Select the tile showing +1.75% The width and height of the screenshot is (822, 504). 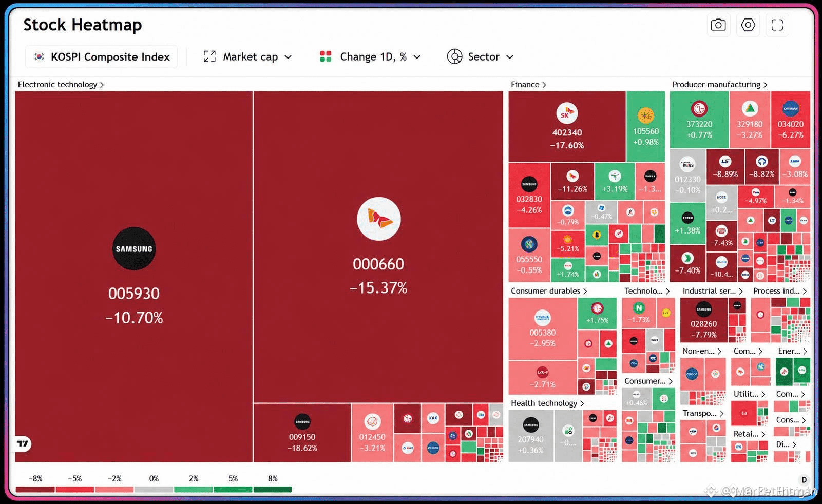point(597,313)
